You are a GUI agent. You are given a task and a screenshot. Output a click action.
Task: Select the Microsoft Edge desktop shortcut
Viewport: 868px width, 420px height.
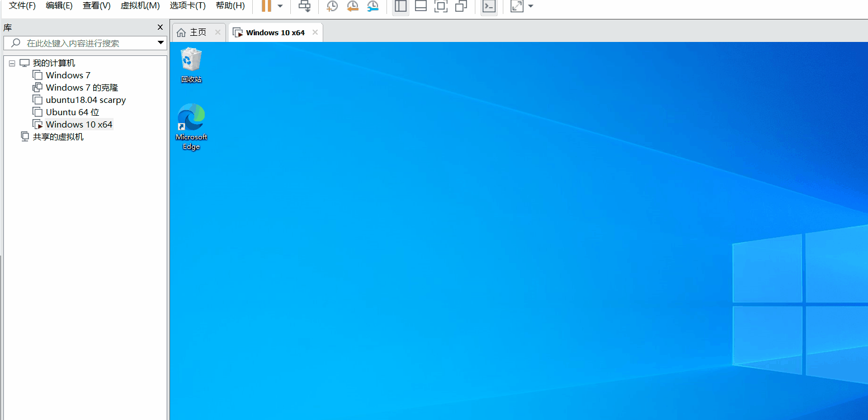191,127
